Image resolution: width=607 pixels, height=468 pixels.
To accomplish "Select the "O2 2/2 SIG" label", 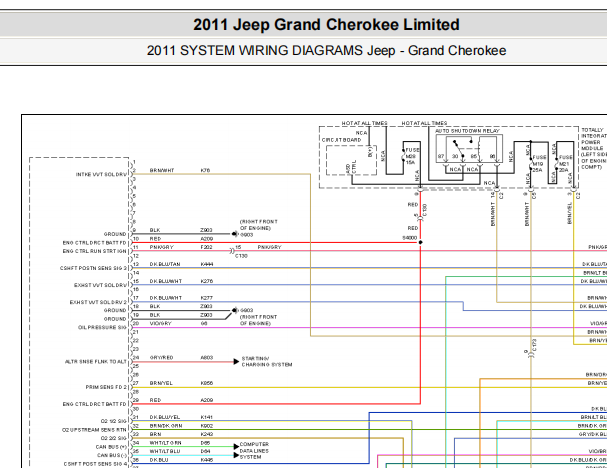I will point(113,438).
